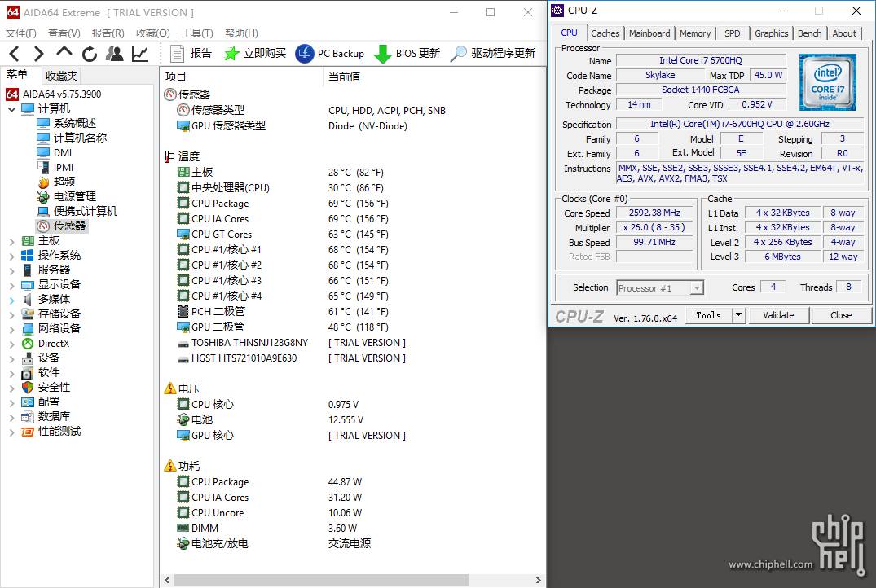Expand the 显示设备 tree node
Image resolution: width=876 pixels, height=588 pixels.
click(x=11, y=285)
